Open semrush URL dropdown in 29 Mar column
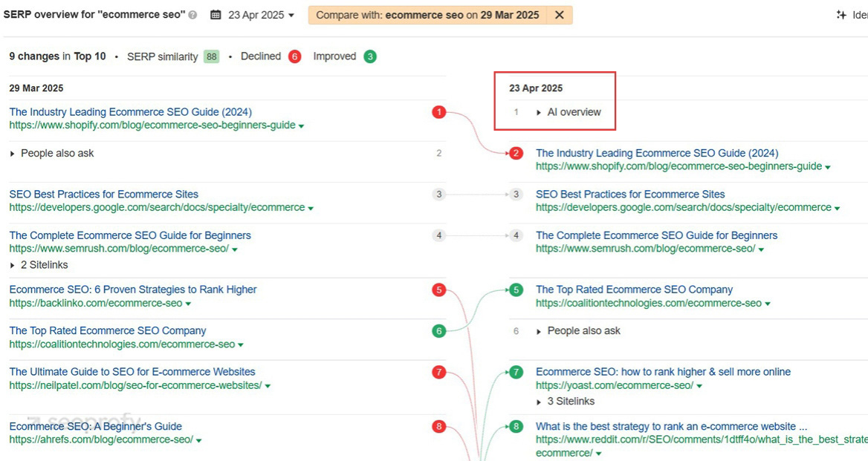 tap(235, 249)
